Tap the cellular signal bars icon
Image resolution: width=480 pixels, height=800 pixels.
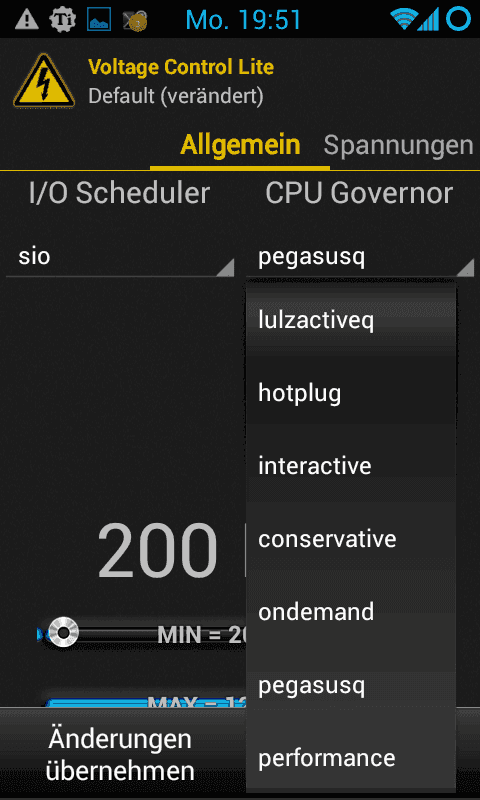[x=428, y=20]
